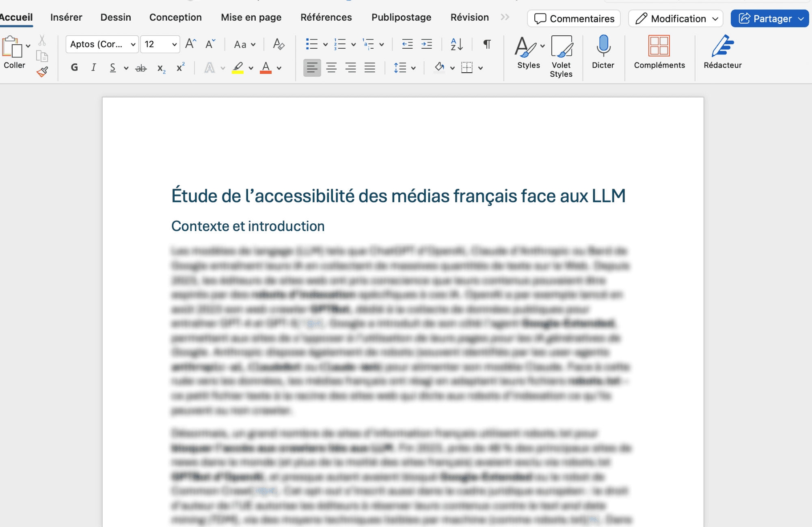The height and width of the screenshot is (527, 812).
Task: Switch to the Insérer tab
Action: pyautogui.click(x=66, y=17)
